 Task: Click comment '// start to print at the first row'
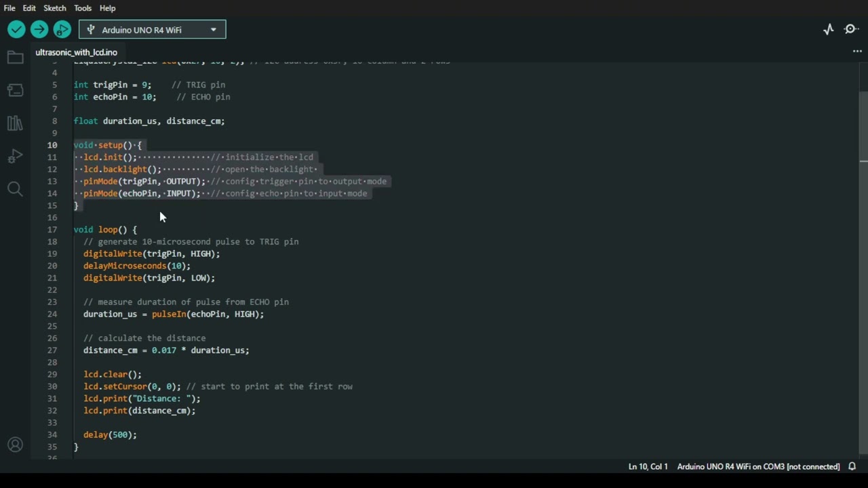point(269,386)
